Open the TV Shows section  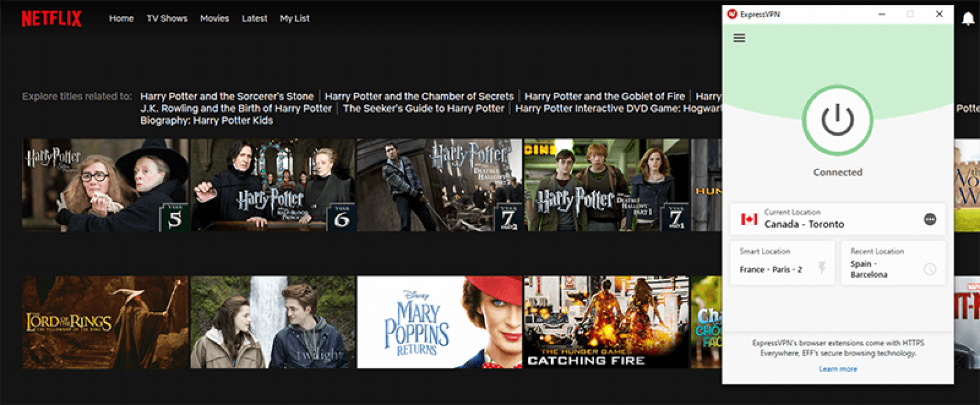[x=167, y=19]
